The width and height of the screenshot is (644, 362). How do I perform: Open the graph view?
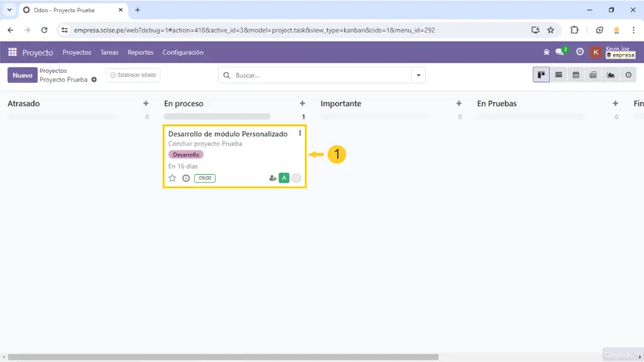611,75
